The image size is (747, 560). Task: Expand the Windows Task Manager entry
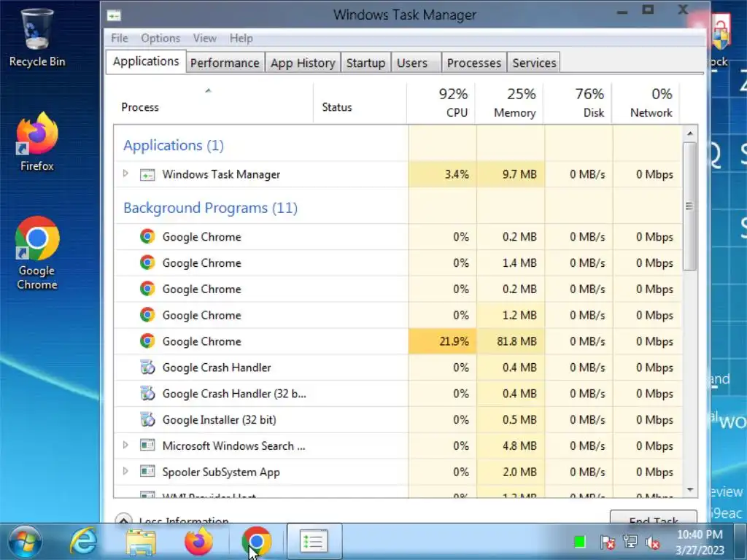(x=125, y=174)
